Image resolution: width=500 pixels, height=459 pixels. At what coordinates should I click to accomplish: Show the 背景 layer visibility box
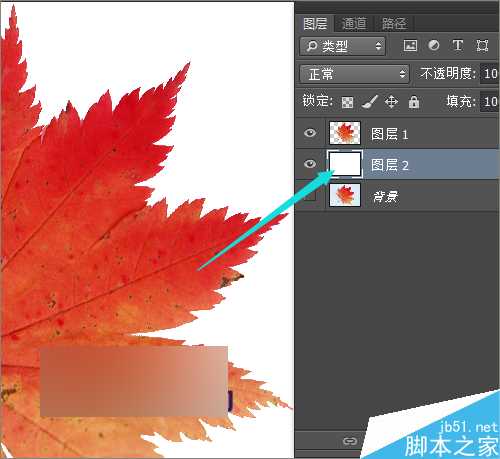click(x=310, y=195)
